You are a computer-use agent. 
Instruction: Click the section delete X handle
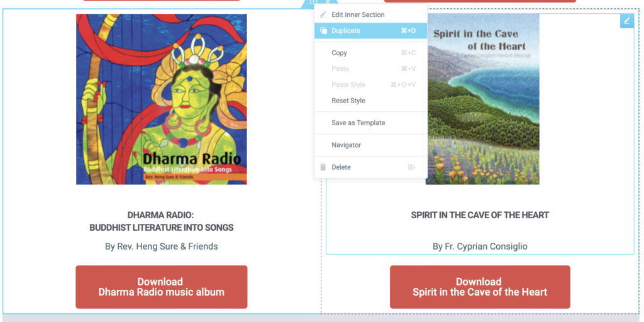click(328, 3)
